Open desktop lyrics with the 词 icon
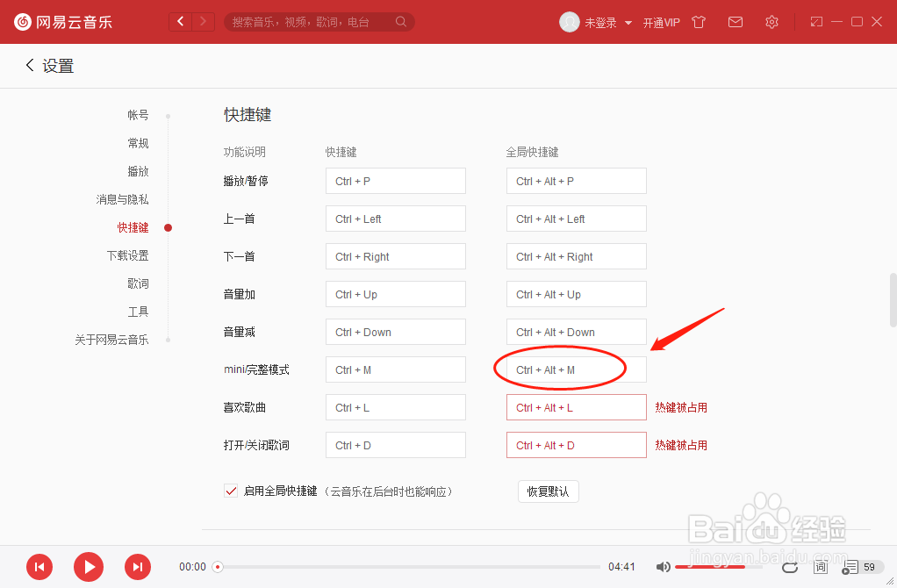Screen dimensions: 897x588 820,567
